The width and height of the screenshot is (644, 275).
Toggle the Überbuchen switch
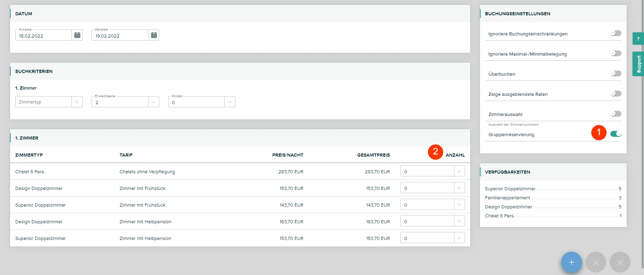click(x=616, y=74)
